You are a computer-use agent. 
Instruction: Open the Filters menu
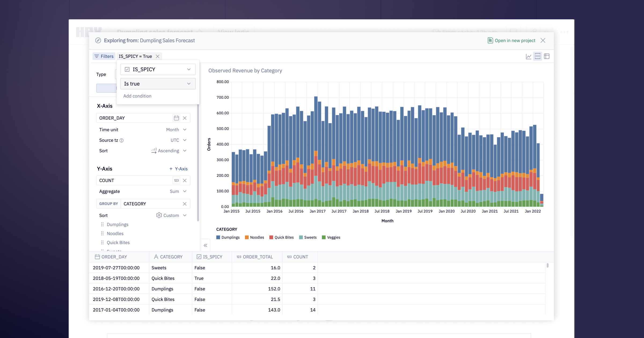[104, 56]
